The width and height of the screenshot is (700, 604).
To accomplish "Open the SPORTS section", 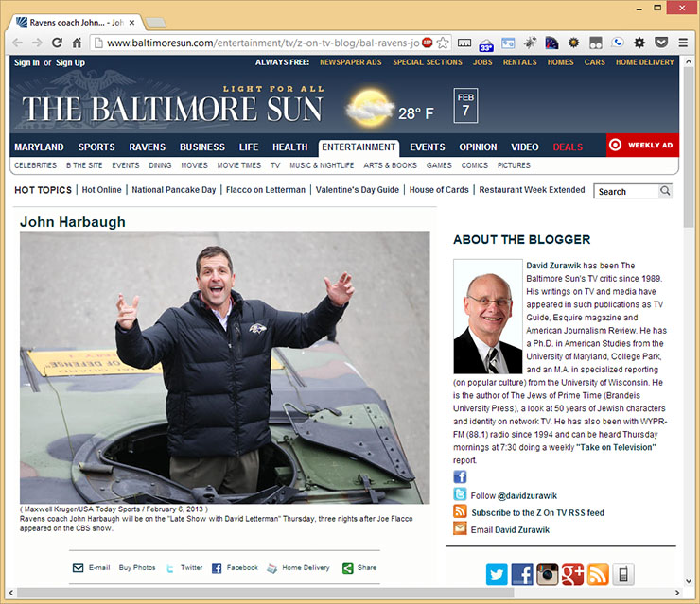I will coord(96,147).
